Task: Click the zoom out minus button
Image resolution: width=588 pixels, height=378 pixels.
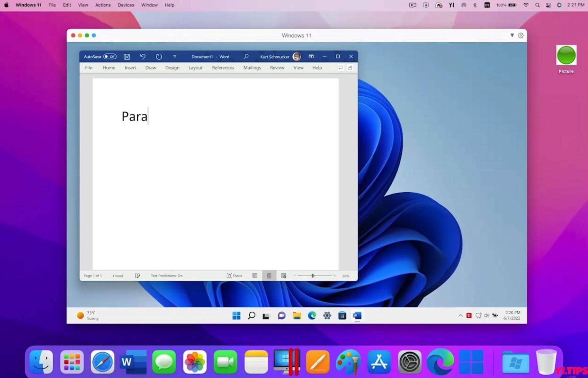Action: [x=294, y=276]
